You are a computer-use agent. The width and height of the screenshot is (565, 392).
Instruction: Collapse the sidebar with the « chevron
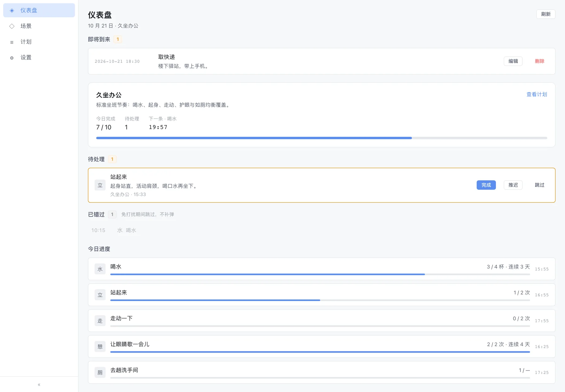[39, 384]
